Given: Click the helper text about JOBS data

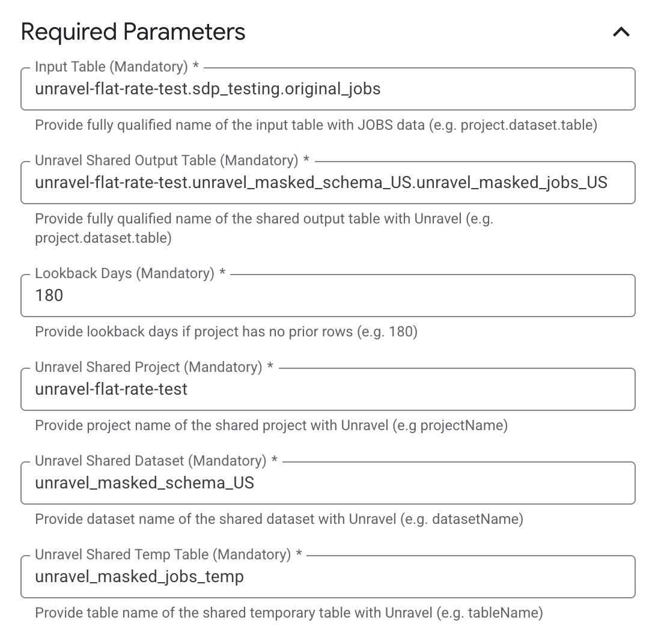Looking at the screenshot, I should 316,126.
